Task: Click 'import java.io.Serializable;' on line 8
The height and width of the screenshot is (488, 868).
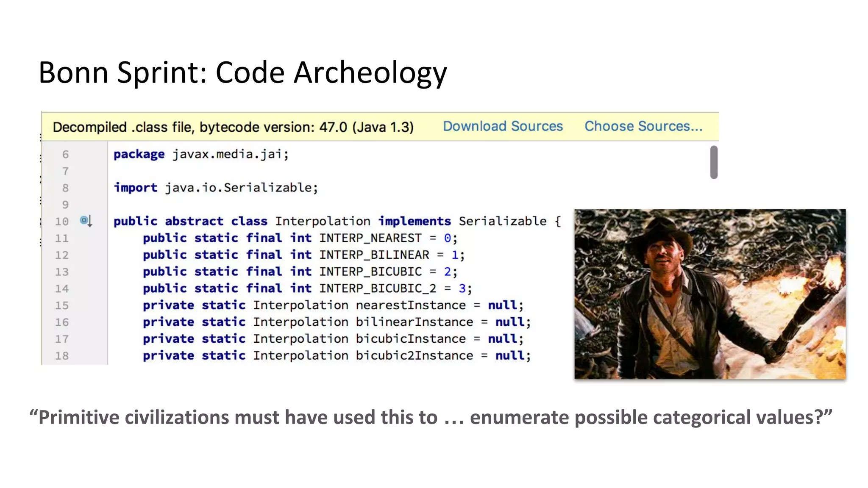Action: click(216, 188)
